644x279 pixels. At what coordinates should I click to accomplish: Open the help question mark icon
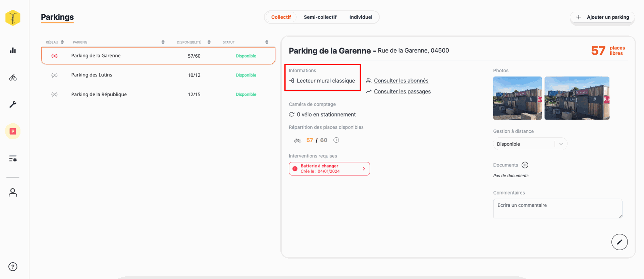pyautogui.click(x=13, y=267)
